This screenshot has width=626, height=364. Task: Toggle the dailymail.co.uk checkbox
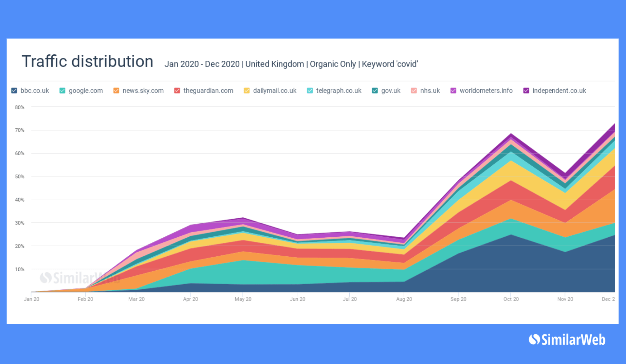247,91
